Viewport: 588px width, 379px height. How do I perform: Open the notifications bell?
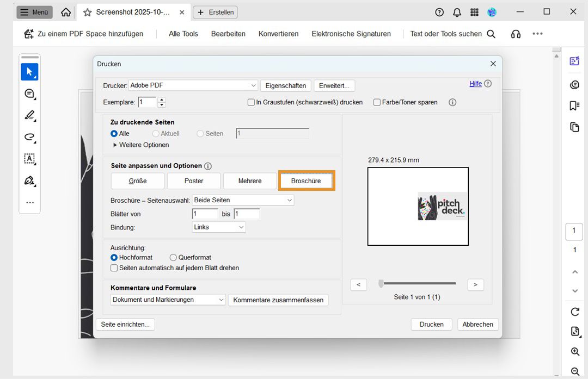click(457, 13)
